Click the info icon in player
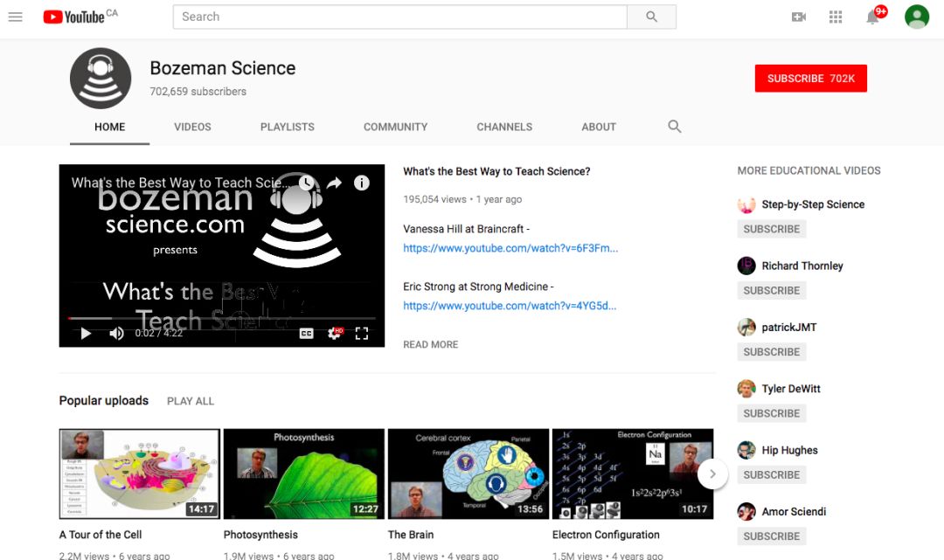Viewport: 944px width, 560px height. pos(361,183)
